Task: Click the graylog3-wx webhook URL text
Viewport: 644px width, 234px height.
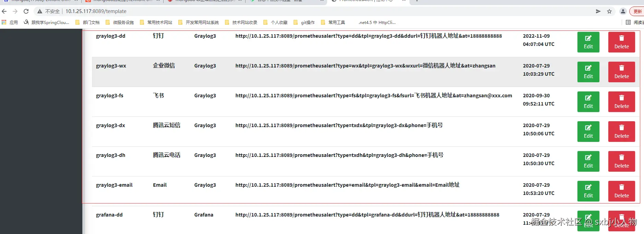Action: (x=365, y=65)
